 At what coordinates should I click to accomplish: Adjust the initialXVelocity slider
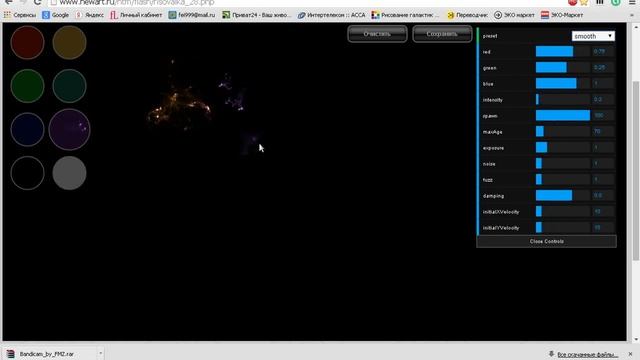[x=562, y=211]
